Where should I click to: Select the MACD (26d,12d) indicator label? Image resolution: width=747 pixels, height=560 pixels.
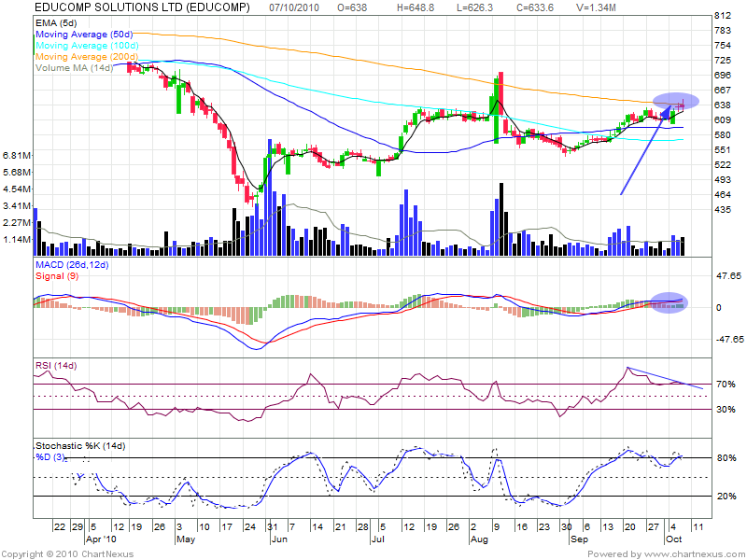point(73,267)
